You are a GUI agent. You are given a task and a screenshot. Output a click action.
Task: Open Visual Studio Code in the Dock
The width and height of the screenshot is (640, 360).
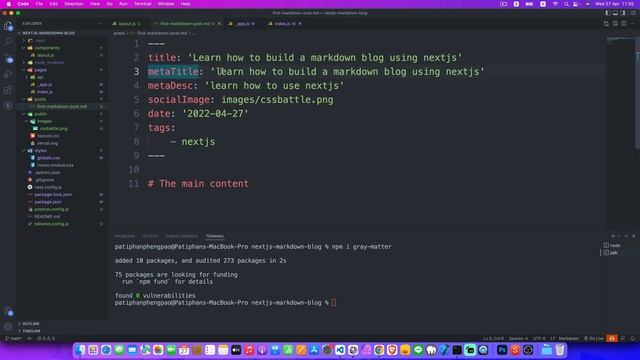340,350
